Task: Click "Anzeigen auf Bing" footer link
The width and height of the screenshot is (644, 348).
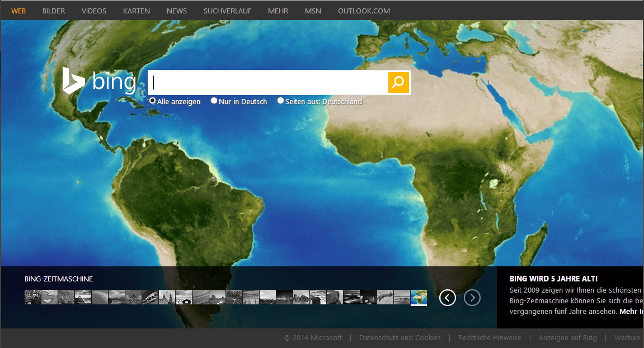Action: (568, 338)
